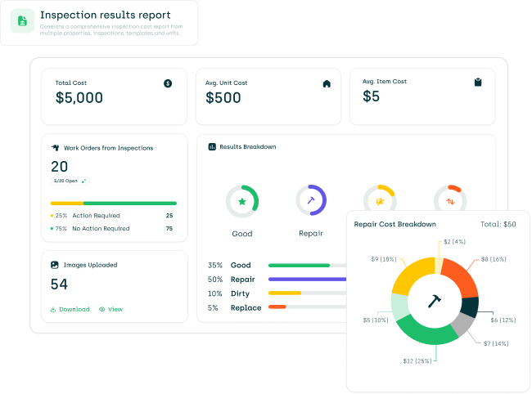Click the Work Orders from Inspections icon
Viewport: 532px width, 394px height.
point(55,148)
